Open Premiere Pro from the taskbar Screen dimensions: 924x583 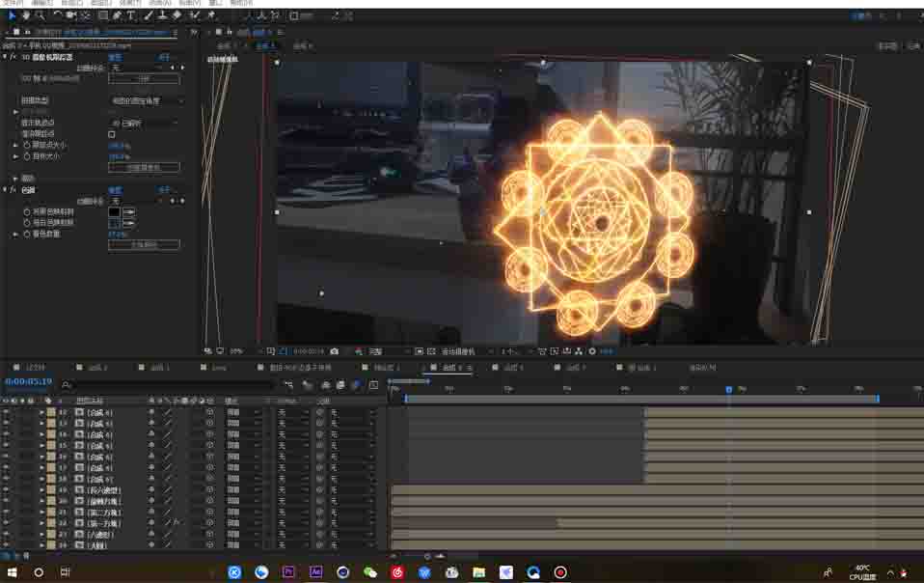(288, 572)
